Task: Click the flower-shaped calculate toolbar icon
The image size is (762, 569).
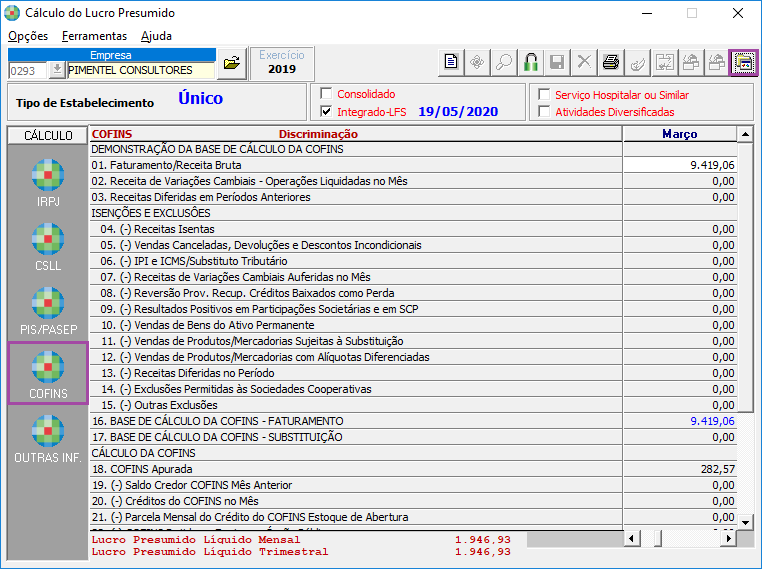Action: [x=477, y=62]
